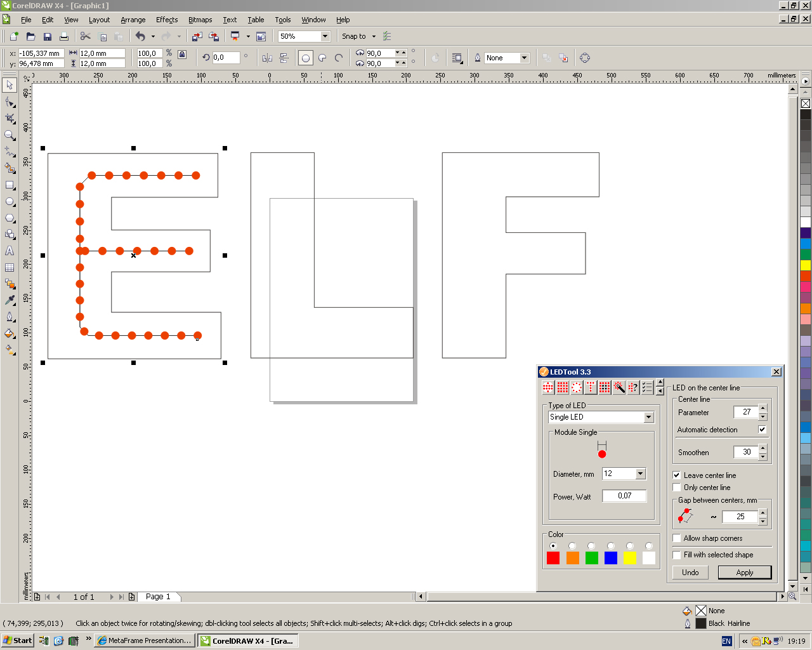
Task: Click the zoom navigator icon at scrollbar corner
Action: [x=792, y=597]
